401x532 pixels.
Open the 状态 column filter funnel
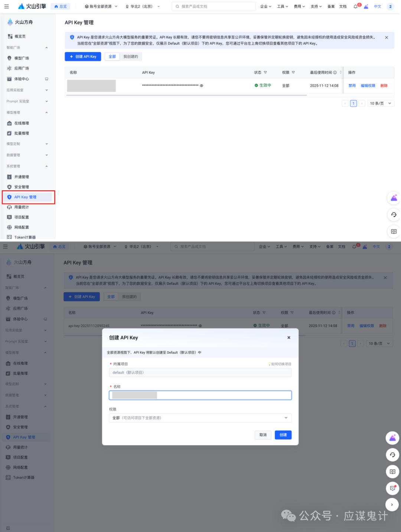tap(265, 72)
